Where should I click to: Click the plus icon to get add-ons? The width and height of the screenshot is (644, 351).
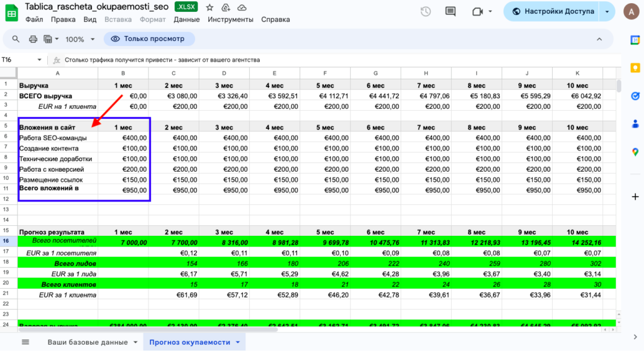pos(635,197)
